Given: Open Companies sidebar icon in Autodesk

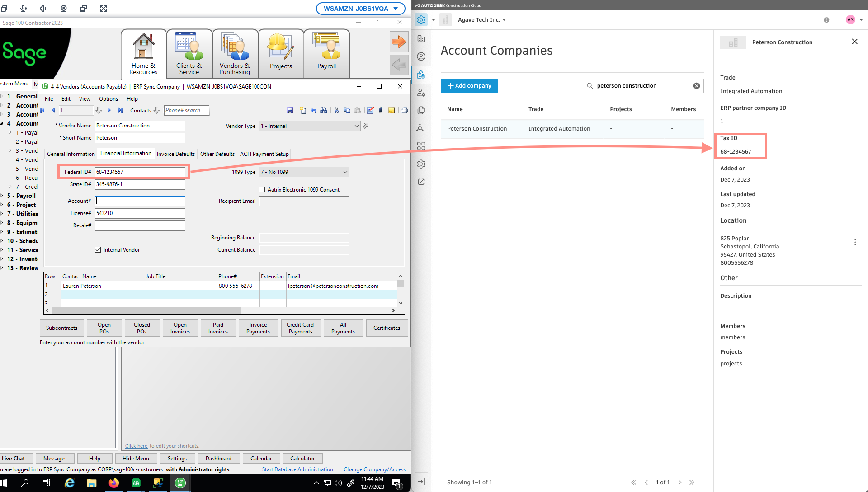Looking at the screenshot, I should click(x=421, y=39).
